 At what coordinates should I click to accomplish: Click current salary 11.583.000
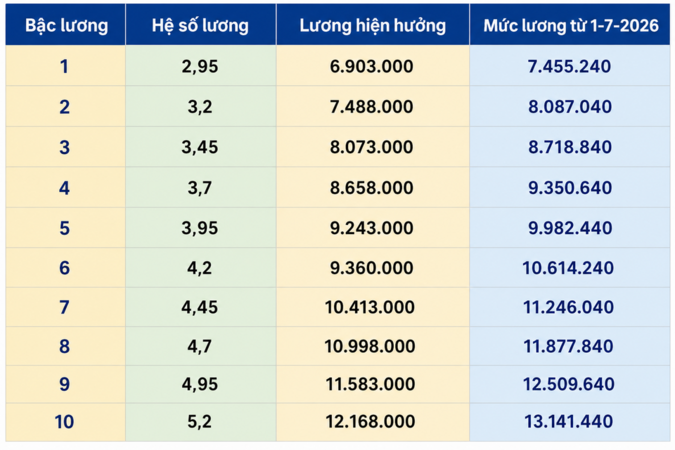(373, 384)
